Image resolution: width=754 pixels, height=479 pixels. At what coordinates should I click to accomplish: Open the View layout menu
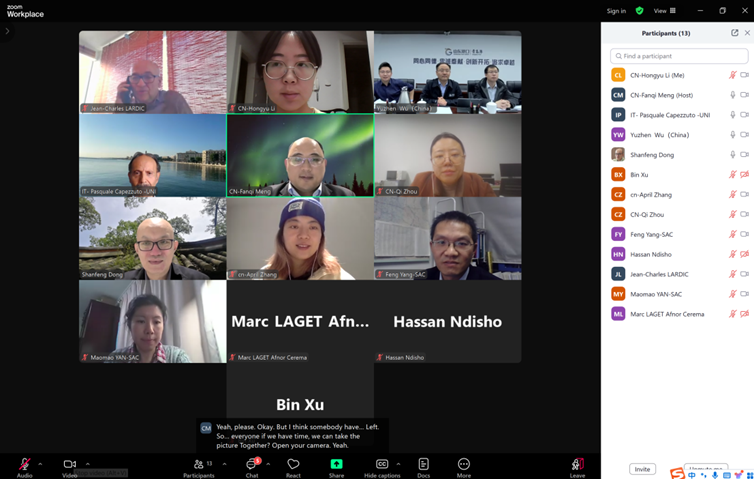pos(665,11)
